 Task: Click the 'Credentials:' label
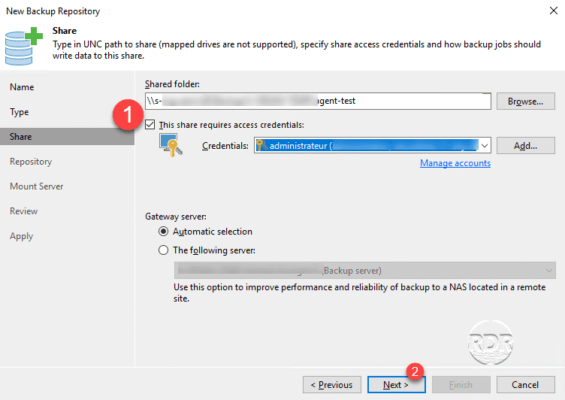[x=225, y=146]
